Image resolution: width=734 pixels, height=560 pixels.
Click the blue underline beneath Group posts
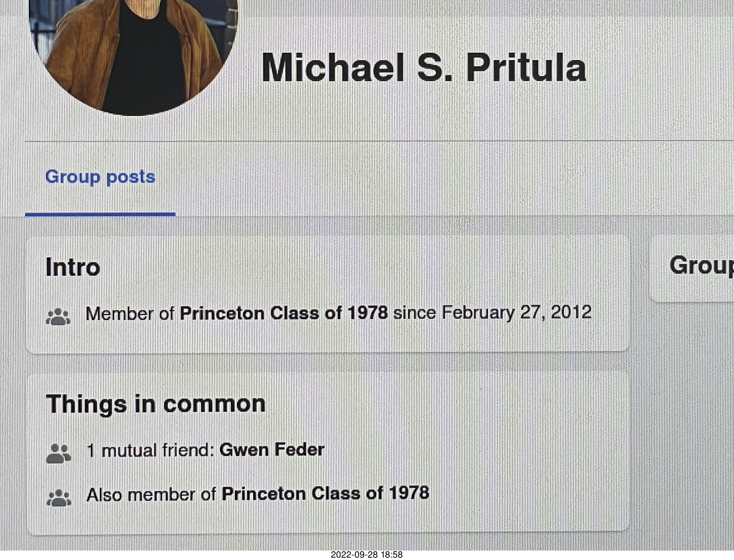tap(100, 215)
